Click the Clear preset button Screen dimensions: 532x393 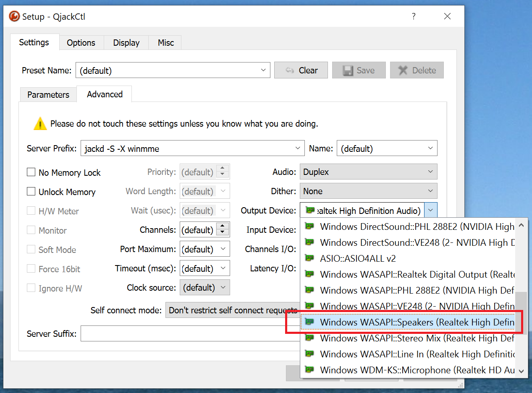tap(301, 70)
